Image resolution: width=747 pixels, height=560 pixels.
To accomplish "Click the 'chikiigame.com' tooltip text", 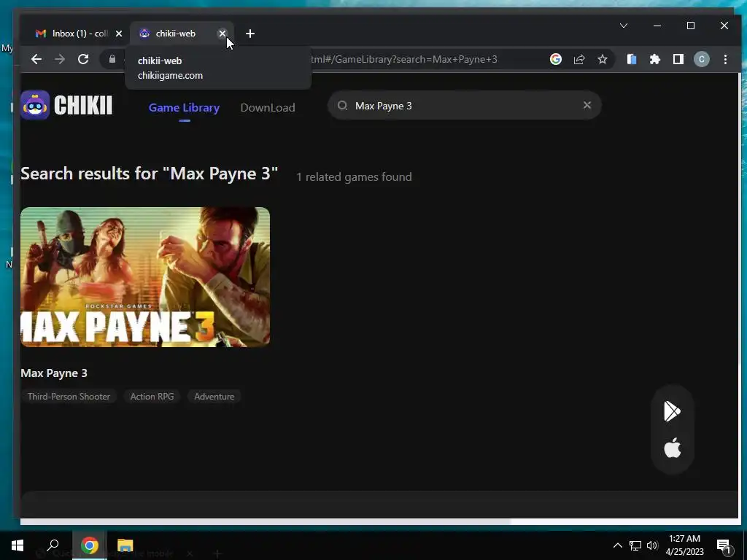I will (x=170, y=76).
